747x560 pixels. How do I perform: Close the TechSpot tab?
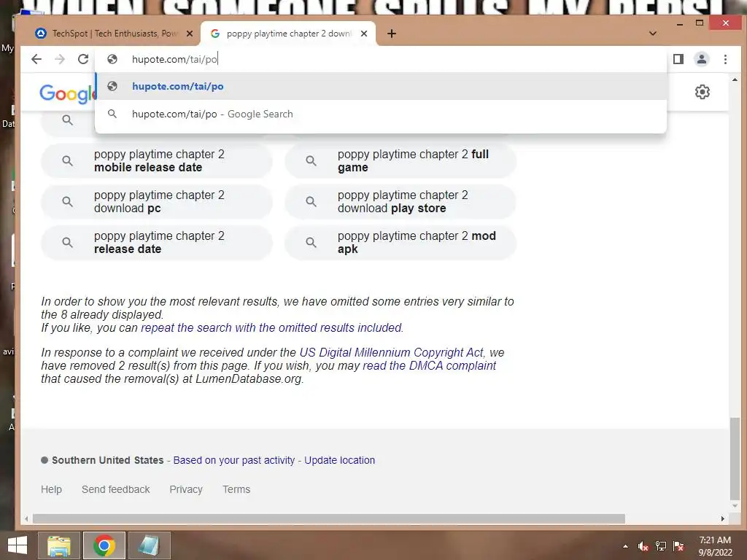click(190, 34)
